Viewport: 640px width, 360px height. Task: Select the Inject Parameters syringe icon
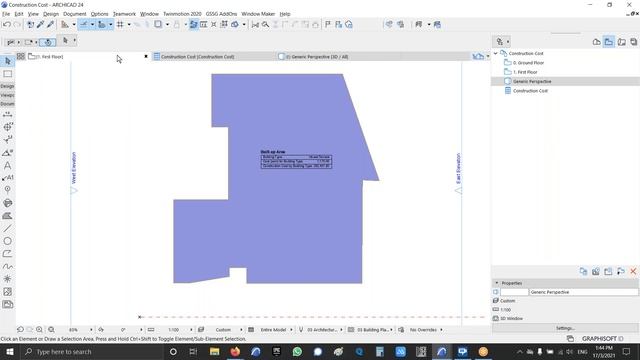pos(50,24)
